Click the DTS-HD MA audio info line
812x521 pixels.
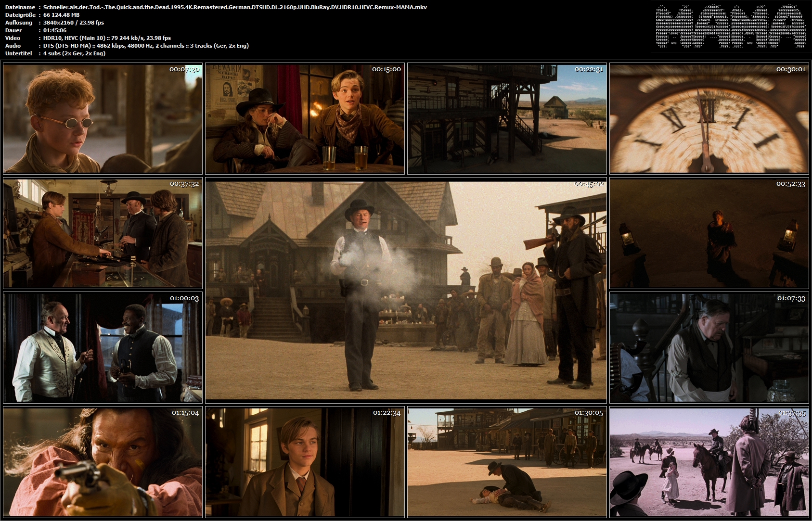point(146,46)
